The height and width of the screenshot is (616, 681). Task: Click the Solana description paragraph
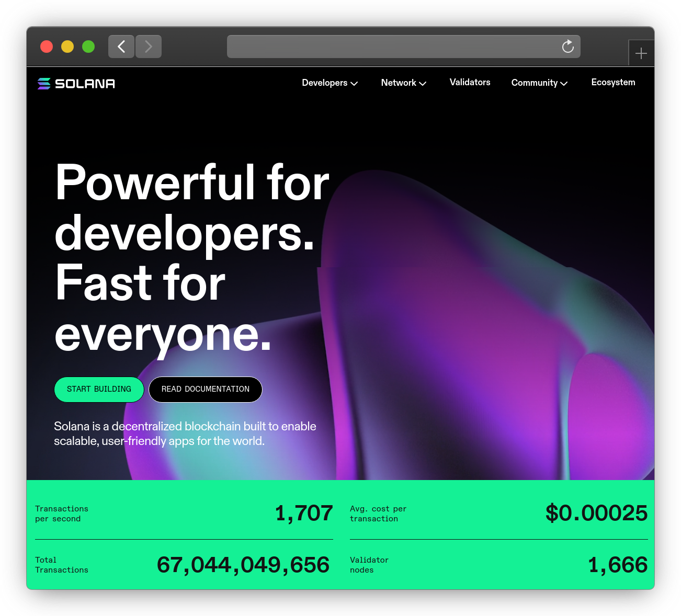tap(185, 434)
